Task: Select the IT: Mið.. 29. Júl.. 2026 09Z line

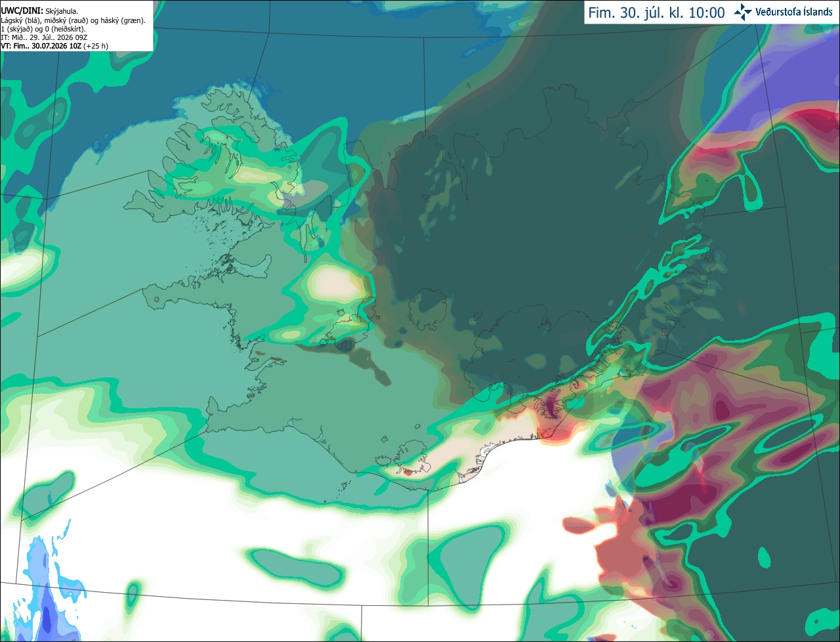Action: point(44,37)
